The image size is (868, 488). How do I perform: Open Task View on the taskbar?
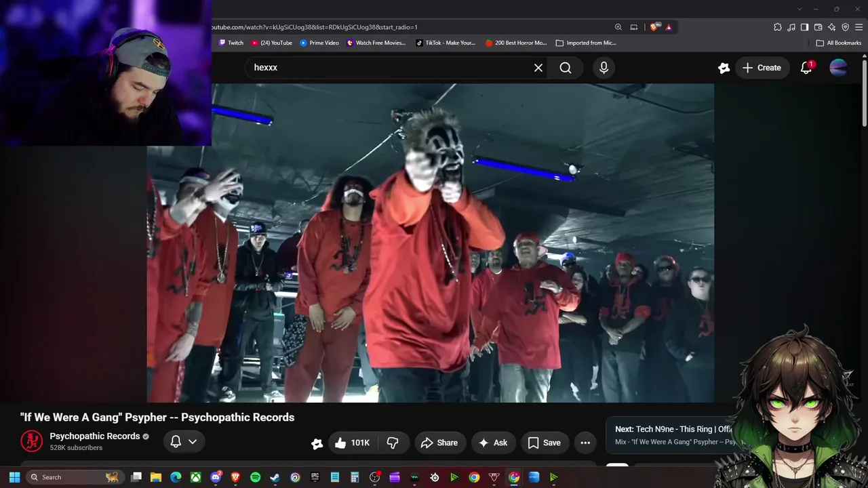[x=136, y=477]
